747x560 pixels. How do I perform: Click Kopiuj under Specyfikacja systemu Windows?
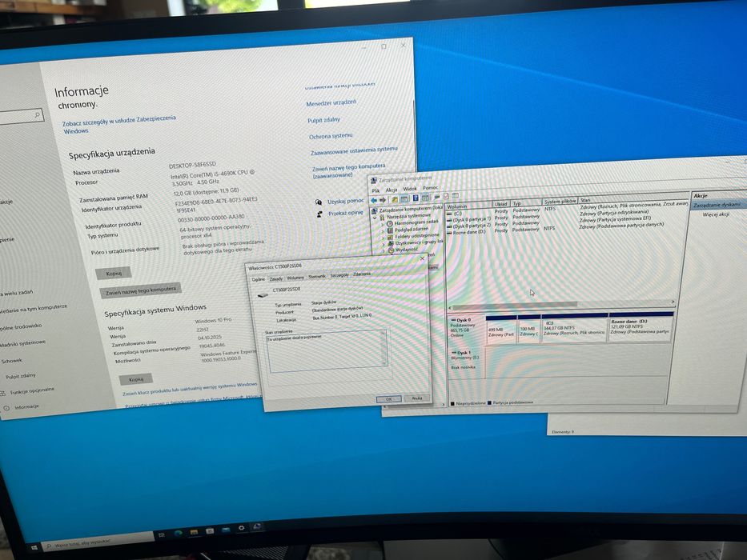point(136,379)
